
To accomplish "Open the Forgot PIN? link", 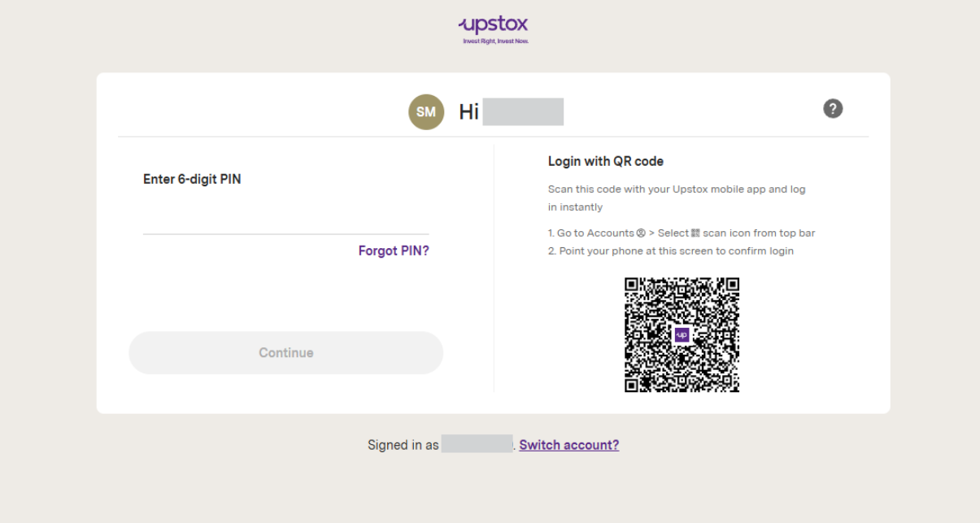I will [x=394, y=251].
